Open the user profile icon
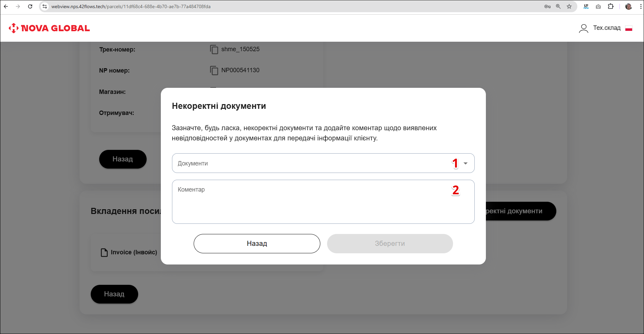 [583, 28]
